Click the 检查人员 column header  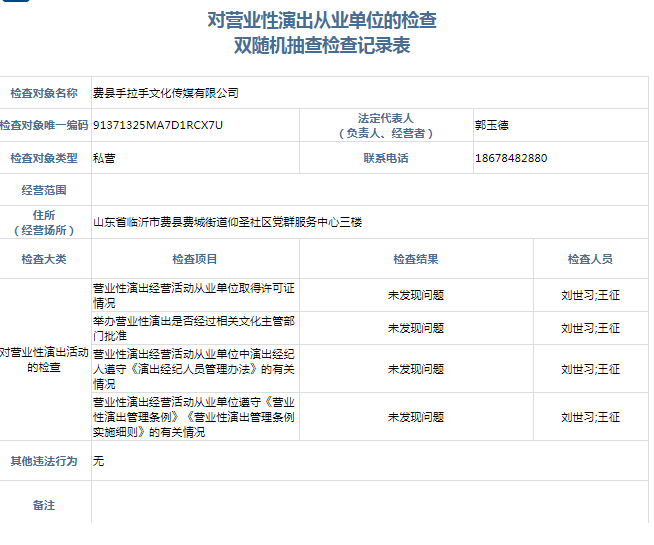click(x=590, y=259)
